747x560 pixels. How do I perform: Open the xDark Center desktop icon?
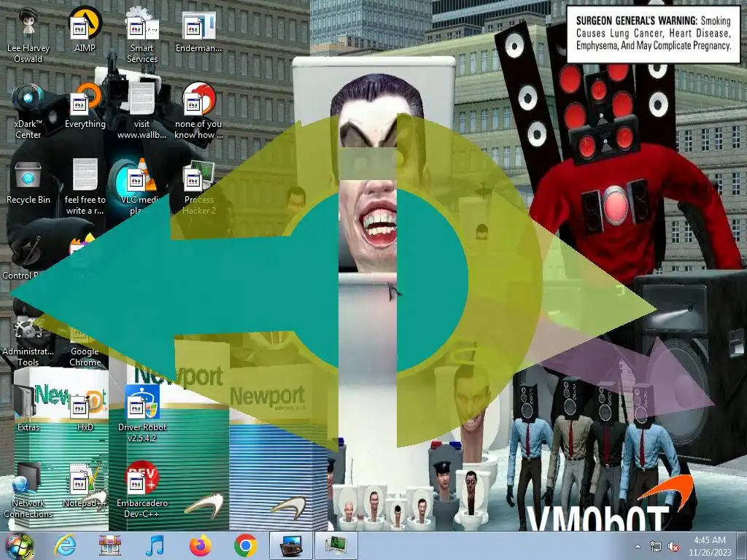click(28, 111)
